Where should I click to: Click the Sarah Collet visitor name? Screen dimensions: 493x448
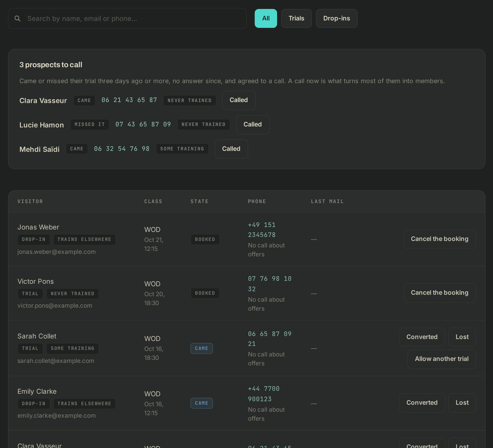pyautogui.click(x=37, y=336)
